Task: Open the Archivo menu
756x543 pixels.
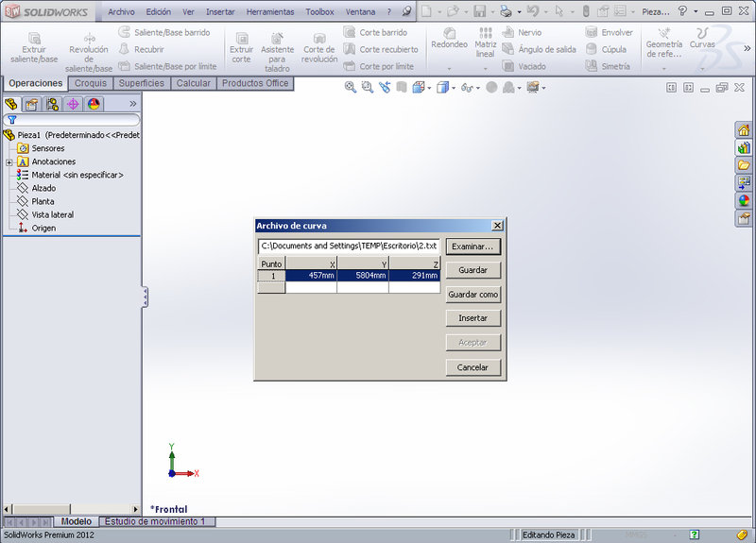Action: (121, 11)
